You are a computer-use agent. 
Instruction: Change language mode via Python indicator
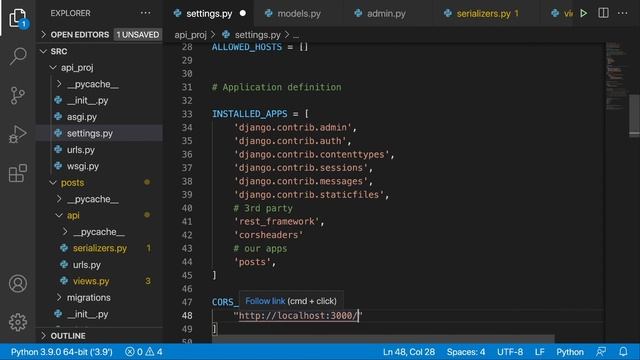point(570,352)
